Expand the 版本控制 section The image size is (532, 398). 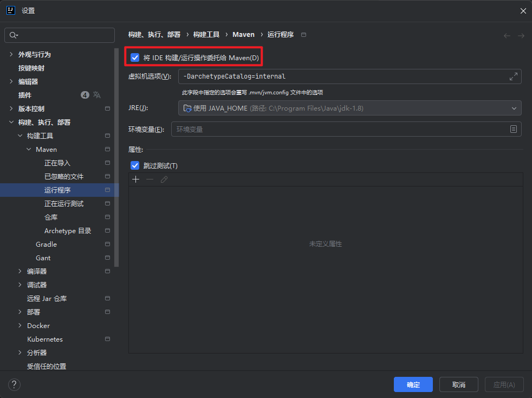click(11, 108)
